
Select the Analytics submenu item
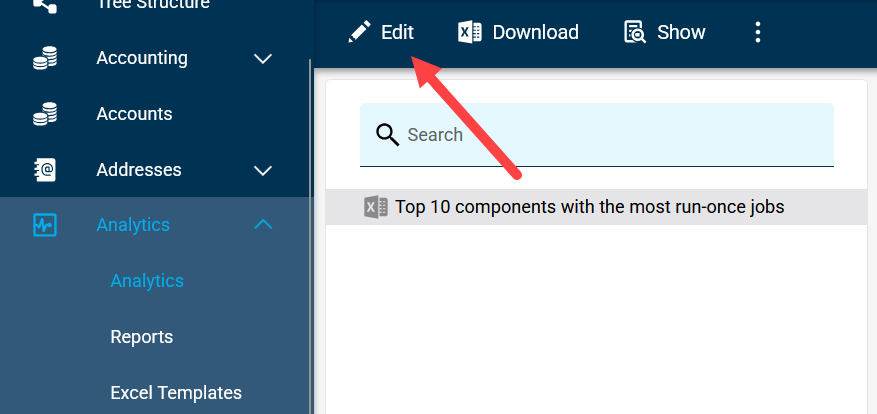147,281
